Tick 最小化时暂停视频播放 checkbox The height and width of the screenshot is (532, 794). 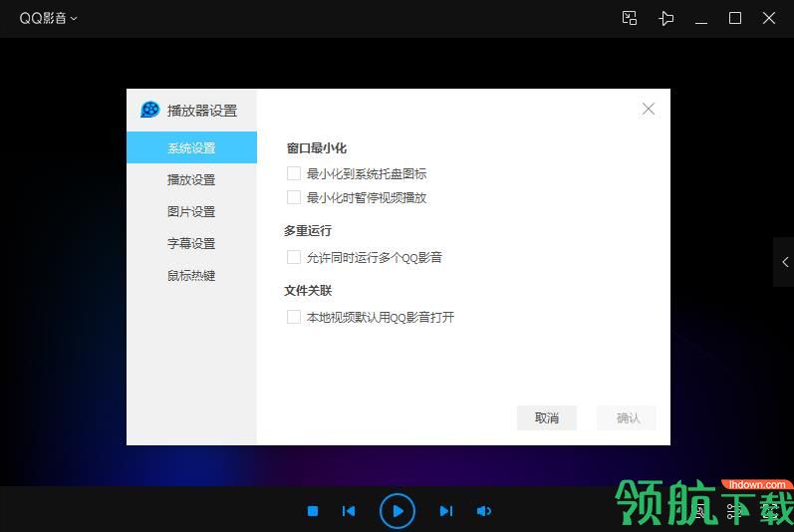tap(294, 197)
